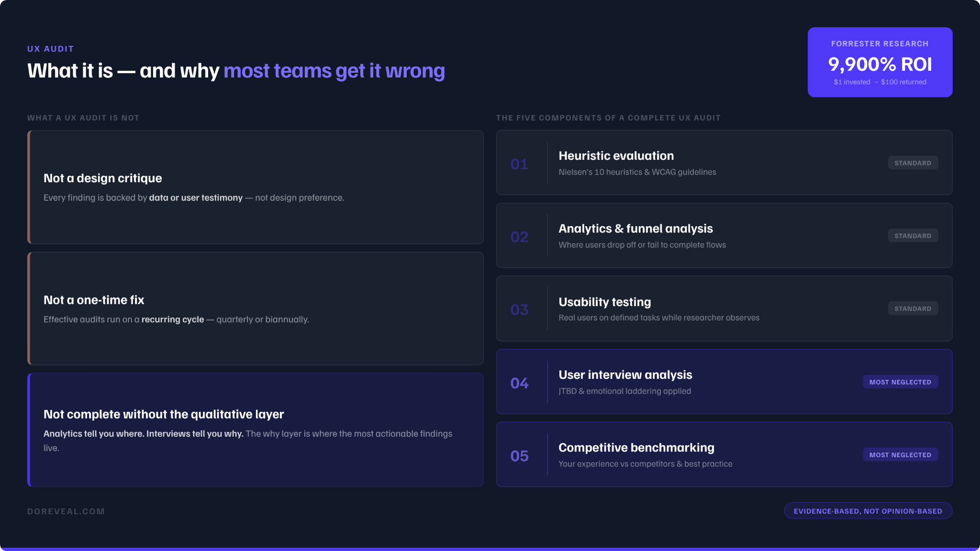The width and height of the screenshot is (980, 551).
Task: Click MOST NEGLECTED badge on User interview analysis
Action: (900, 382)
